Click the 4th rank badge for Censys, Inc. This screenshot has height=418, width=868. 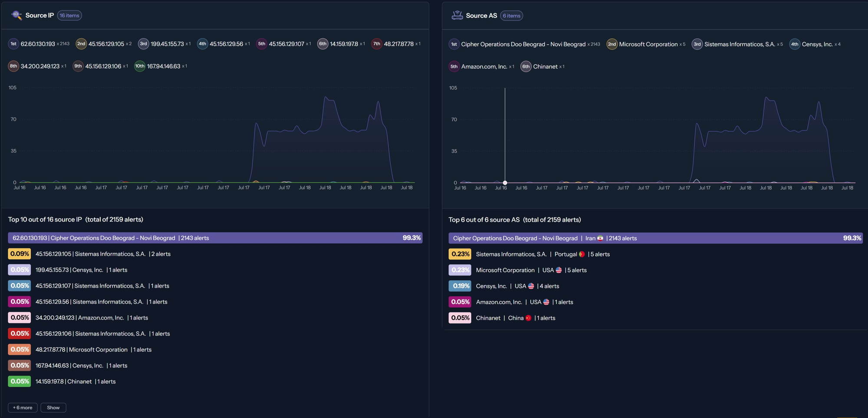795,44
